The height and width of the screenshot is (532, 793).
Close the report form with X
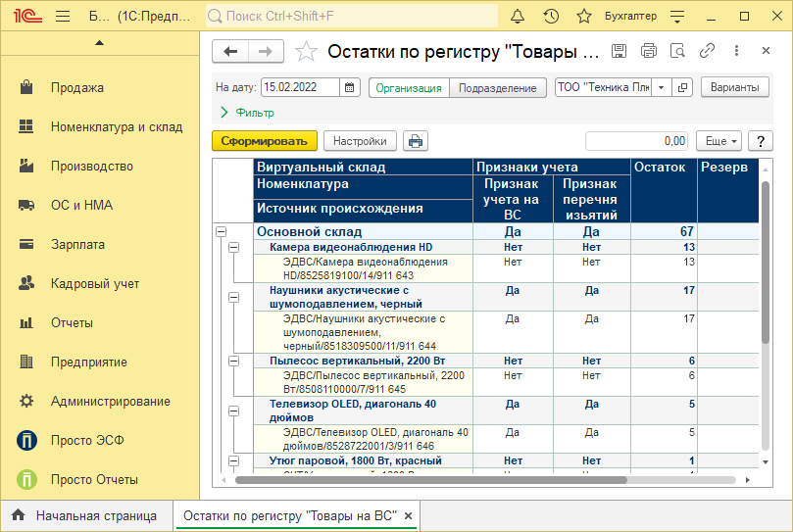pyautogui.click(x=766, y=51)
